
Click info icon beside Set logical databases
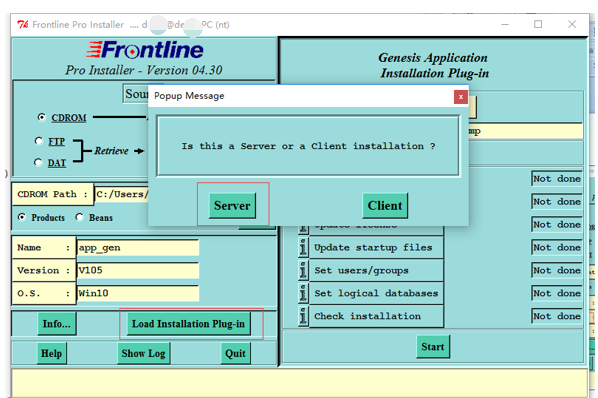303,293
